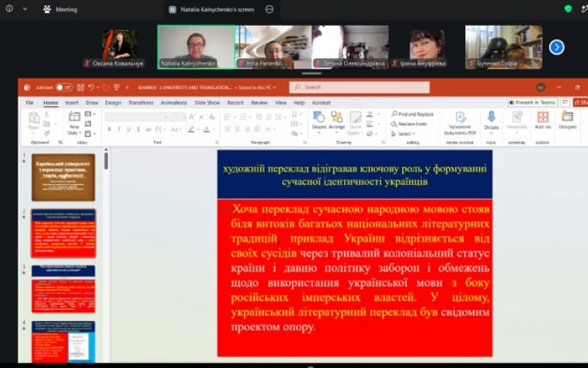Open Quick Styles gallery
The height and width of the screenshot is (368, 588).
[x=355, y=123]
